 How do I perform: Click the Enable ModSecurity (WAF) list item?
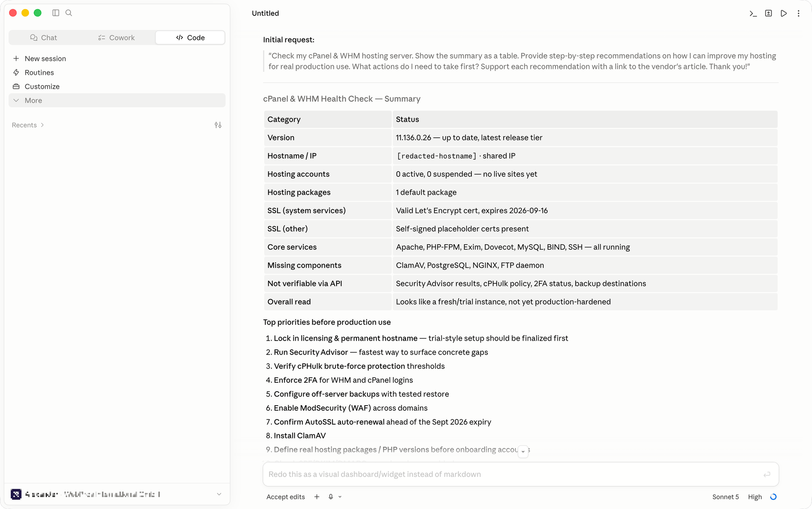pyautogui.click(x=350, y=408)
